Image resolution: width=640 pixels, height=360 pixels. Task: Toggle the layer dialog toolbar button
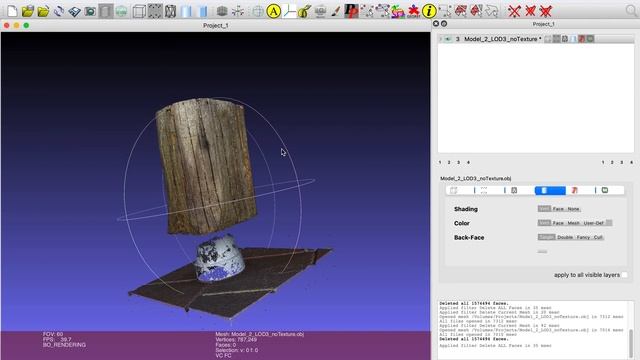(x=106, y=11)
